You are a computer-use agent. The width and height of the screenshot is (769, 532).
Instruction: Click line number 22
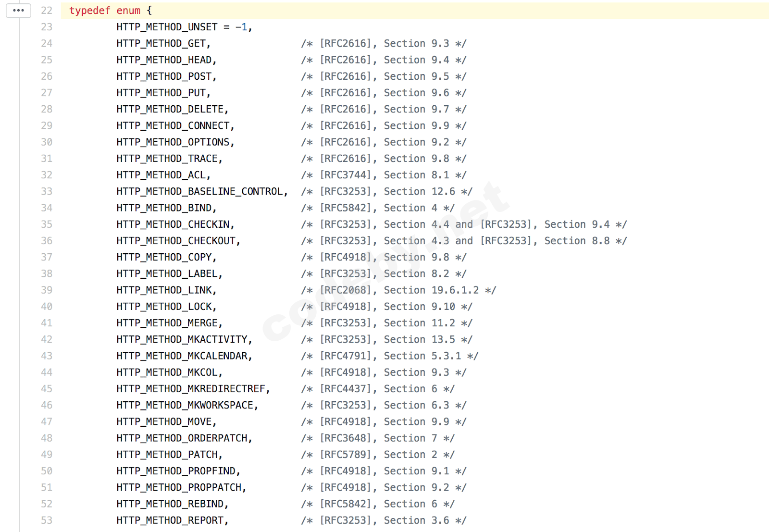(47, 11)
